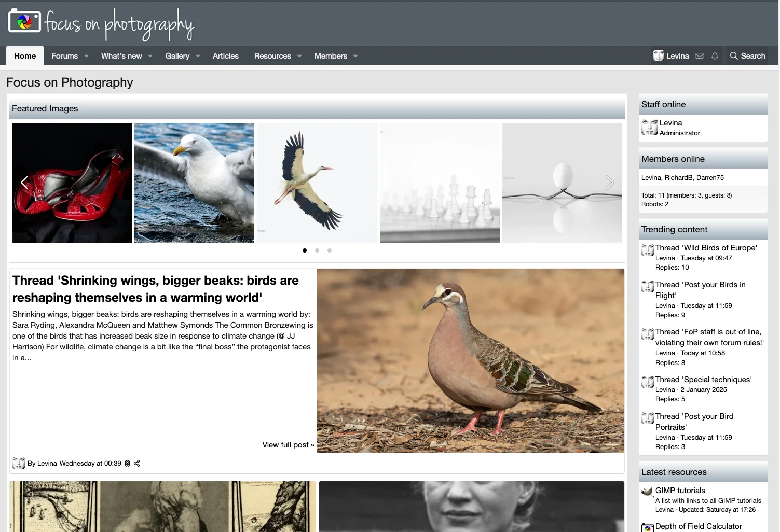Go to the Forums menu item
Viewport: 780px width, 532px height.
(x=64, y=56)
